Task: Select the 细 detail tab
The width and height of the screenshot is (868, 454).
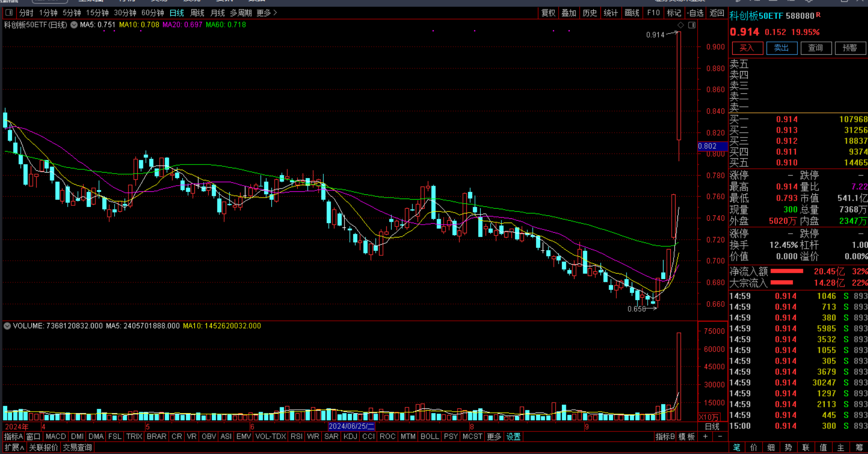Action: (771, 448)
